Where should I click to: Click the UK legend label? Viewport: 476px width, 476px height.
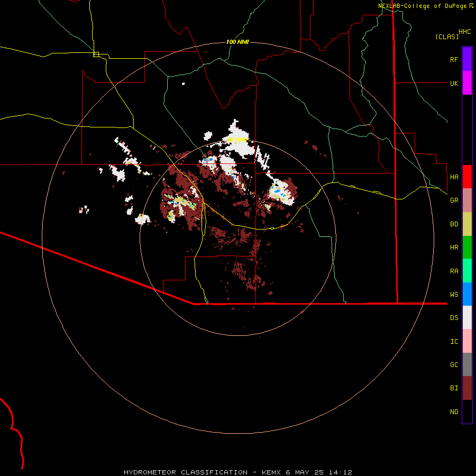pos(454,83)
